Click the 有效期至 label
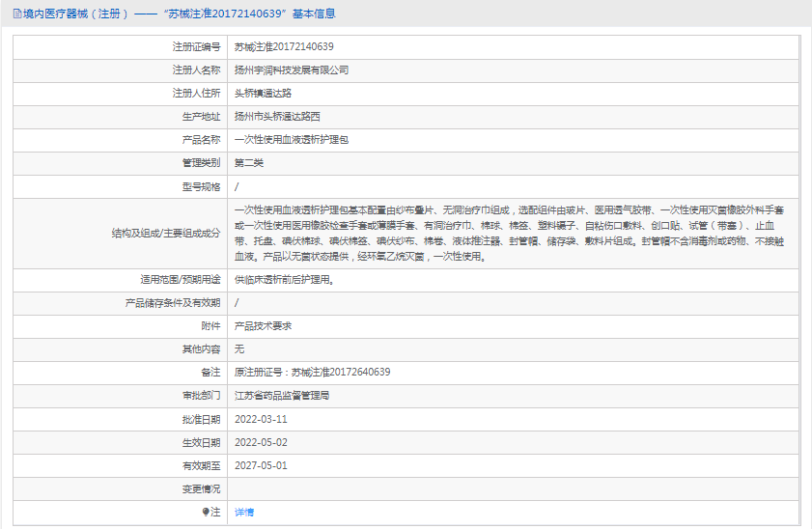The height and width of the screenshot is (529, 812). 201,466
